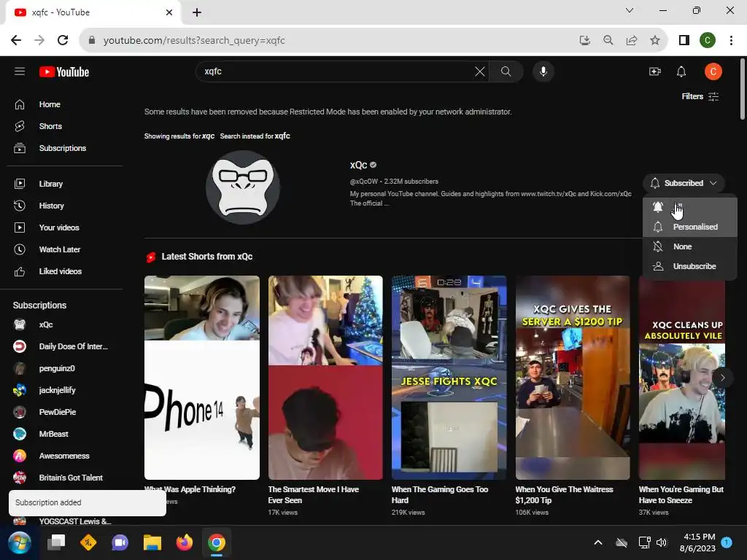Go back using the browser arrow
The width and height of the screenshot is (747, 560).
(x=16, y=41)
